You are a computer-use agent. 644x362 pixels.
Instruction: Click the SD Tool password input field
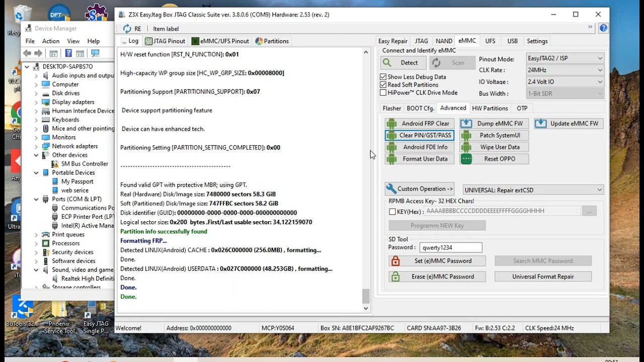[451, 247]
